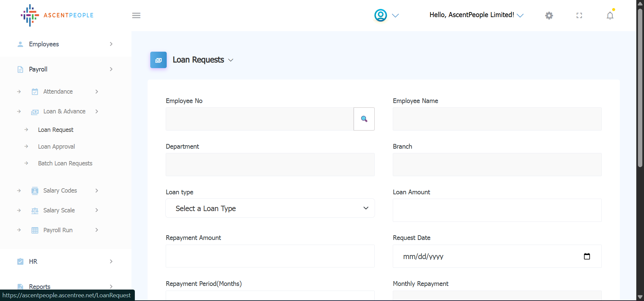The width and height of the screenshot is (644, 301).
Task: Toggle fullscreen mode icon
Action: [x=579, y=15]
